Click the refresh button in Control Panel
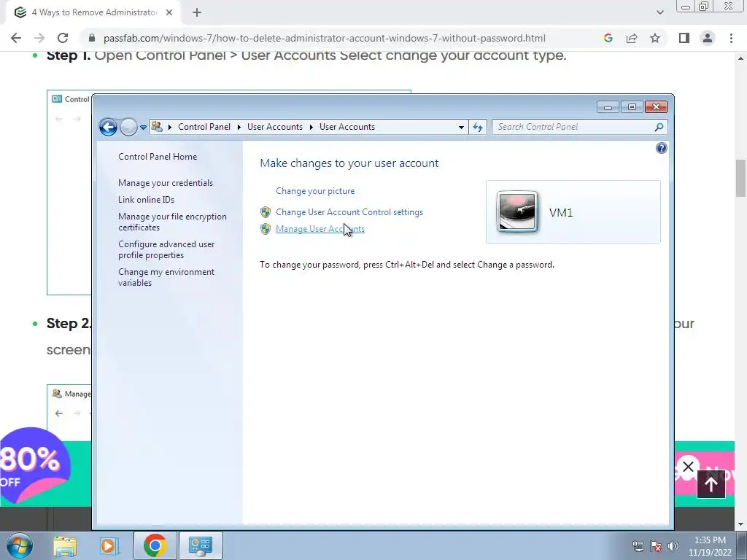 (x=478, y=127)
